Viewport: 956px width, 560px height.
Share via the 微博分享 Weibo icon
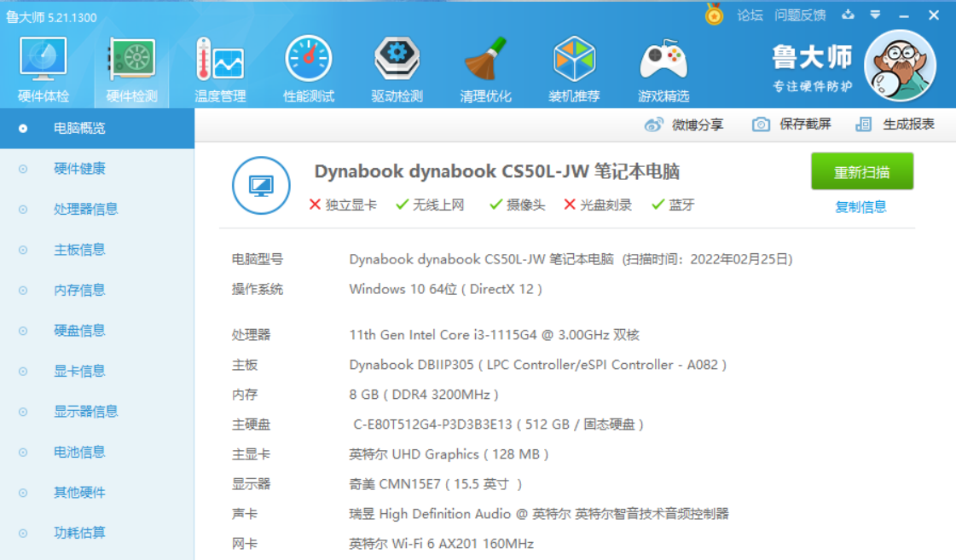click(x=691, y=124)
